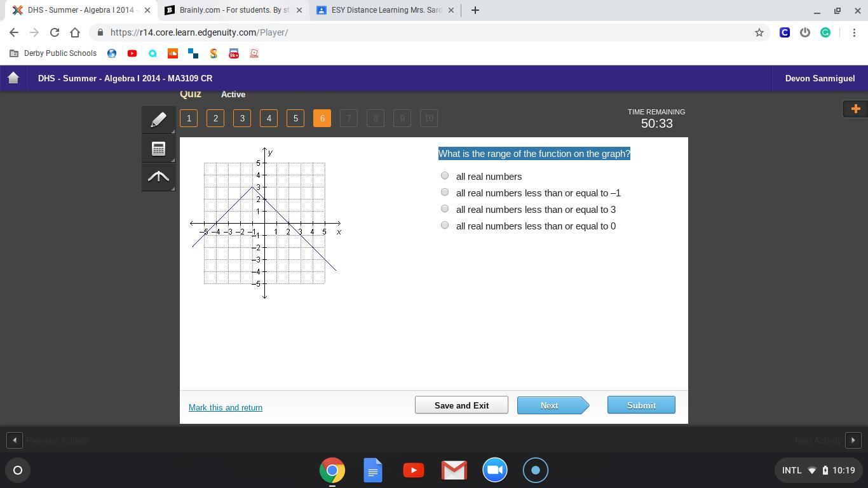Screen dimensions: 868x488
Task: Jump to quiz question 1
Action: (189, 118)
